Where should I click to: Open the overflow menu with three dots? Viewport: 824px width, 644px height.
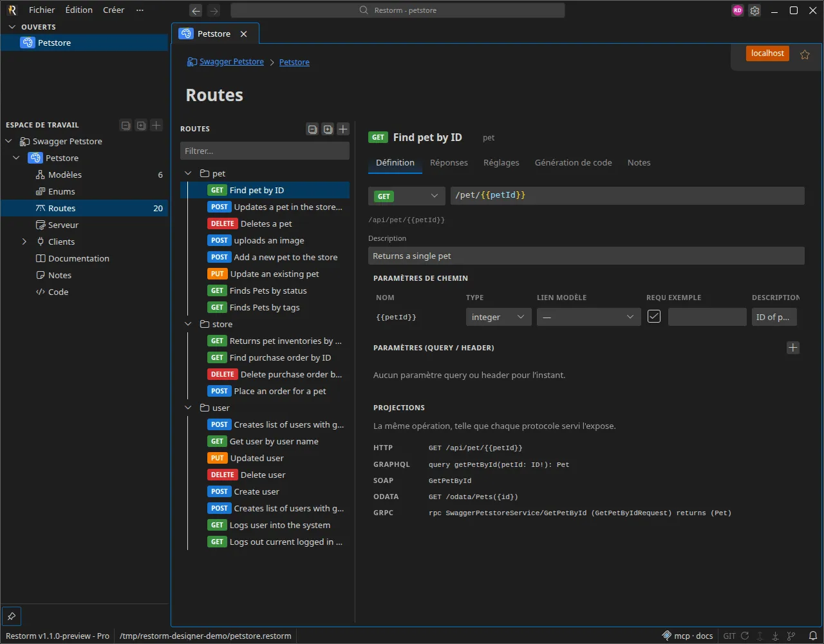[x=140, y=10]
